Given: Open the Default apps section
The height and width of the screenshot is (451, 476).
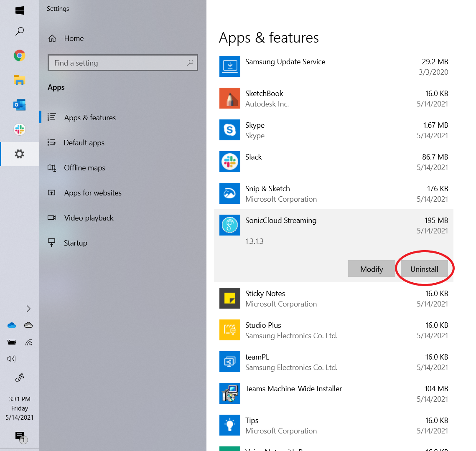Looking at the screenshot, I should [84, 143].
